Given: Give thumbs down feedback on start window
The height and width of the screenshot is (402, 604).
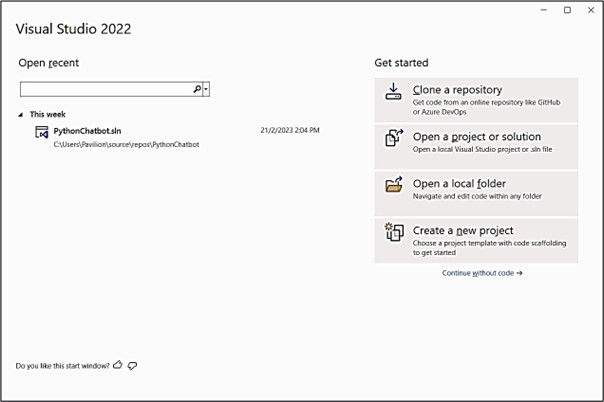Looking at the screenshot, I should [132, 365].
